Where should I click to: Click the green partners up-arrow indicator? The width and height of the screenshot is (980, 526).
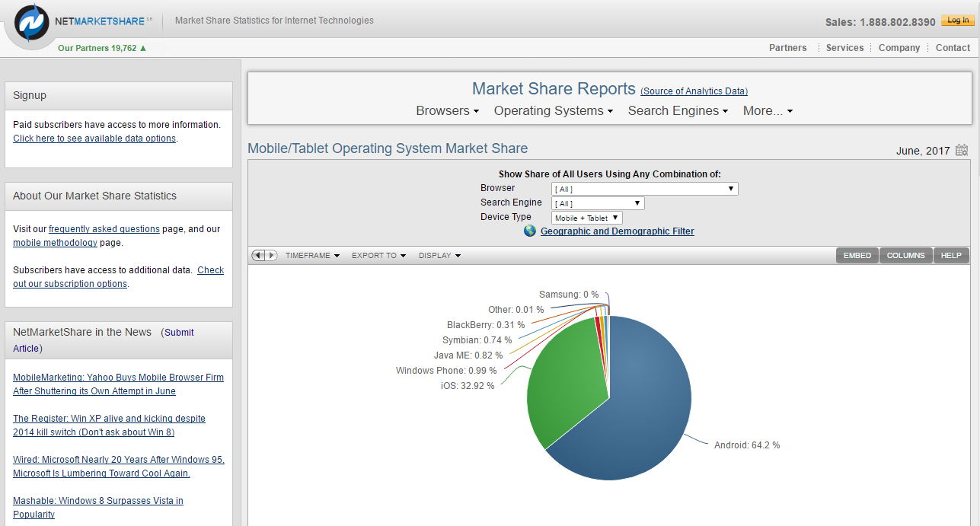(143, 48)
